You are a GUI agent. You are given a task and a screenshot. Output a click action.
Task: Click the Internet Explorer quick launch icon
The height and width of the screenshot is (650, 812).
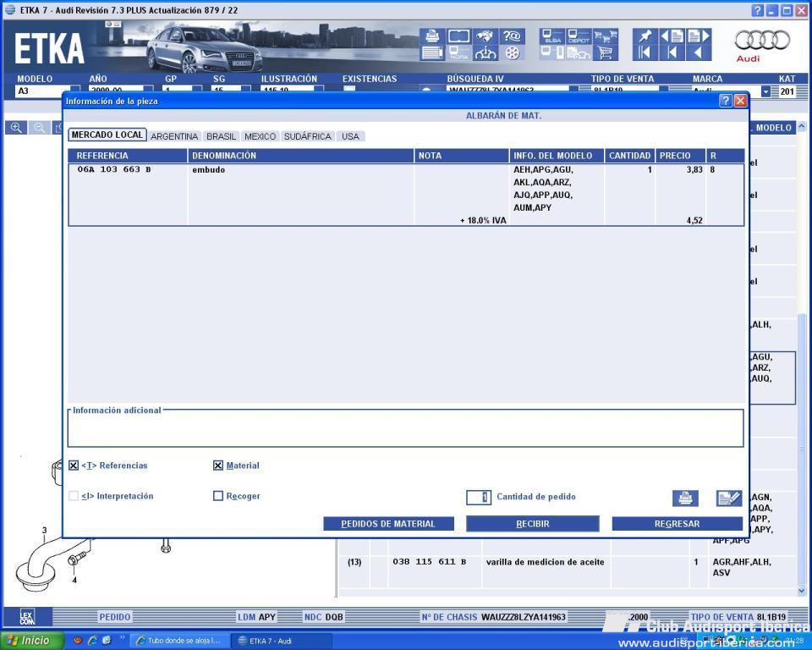93,641
